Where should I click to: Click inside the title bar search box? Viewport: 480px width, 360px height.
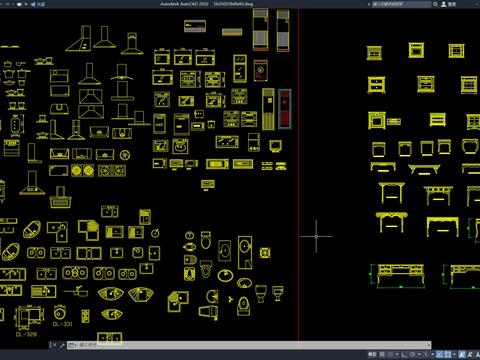(401, 4)
